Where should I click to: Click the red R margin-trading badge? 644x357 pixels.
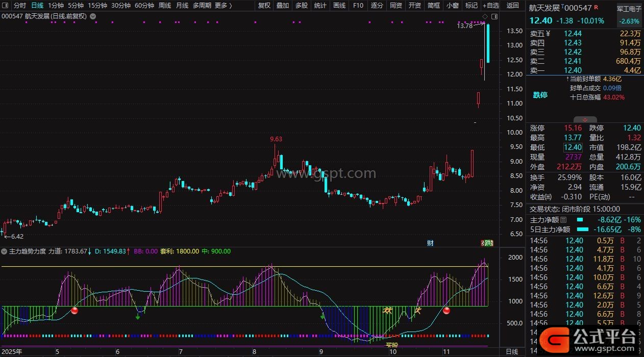click(x=597, y=8)
